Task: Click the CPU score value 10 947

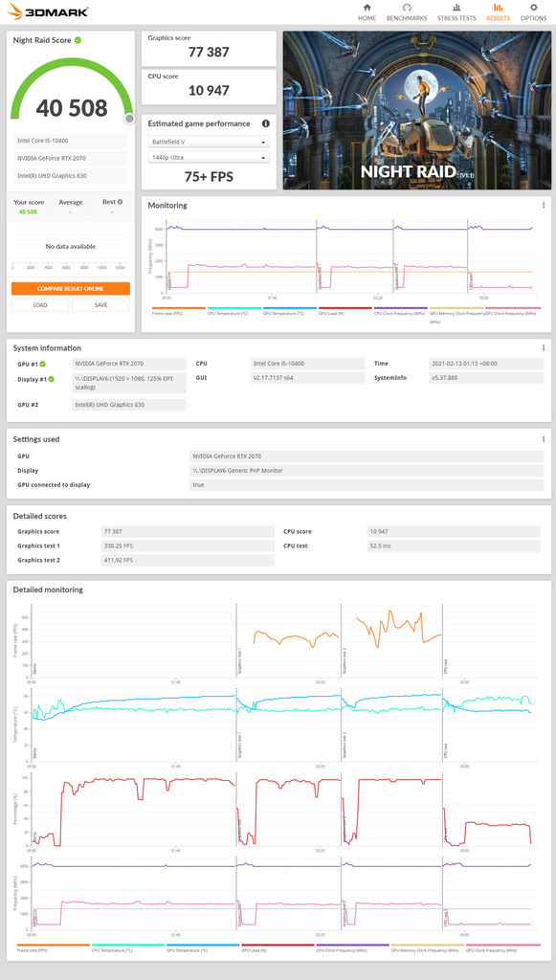Action: click(209, 91)
